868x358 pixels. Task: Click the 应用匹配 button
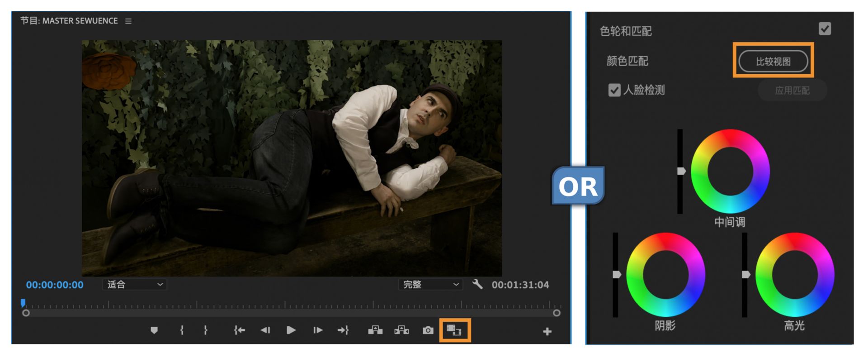pos(792,91)
